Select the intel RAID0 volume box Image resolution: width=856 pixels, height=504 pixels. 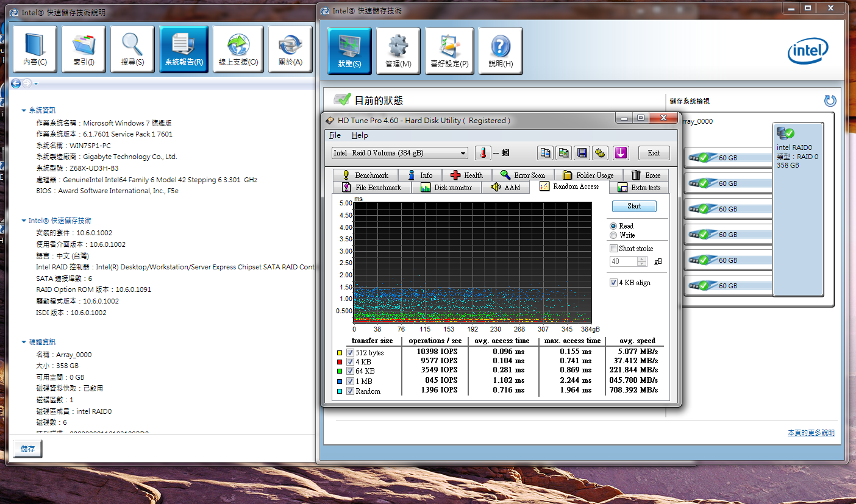[798, 210]
